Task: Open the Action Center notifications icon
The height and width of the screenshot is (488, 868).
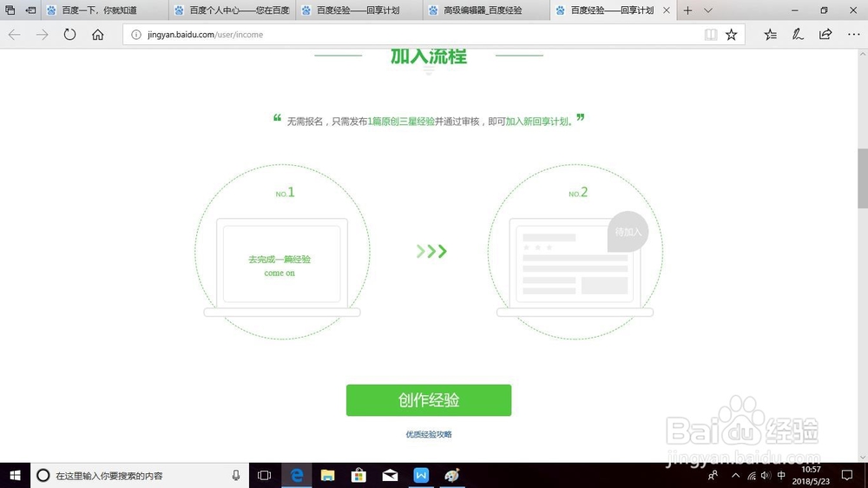Action: 847,475
